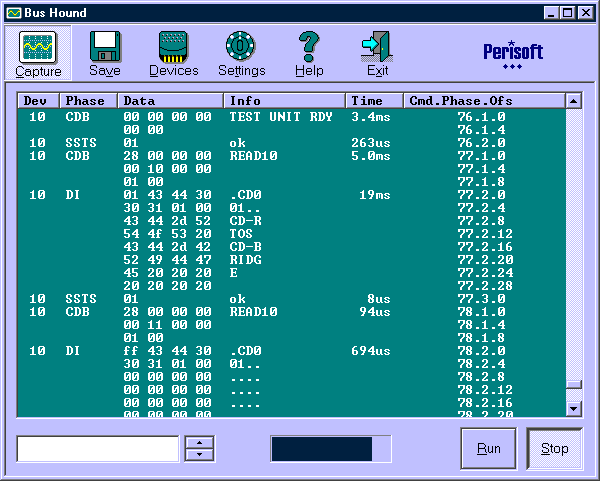Click the stepper up arrow

click(x=199, y=442)
